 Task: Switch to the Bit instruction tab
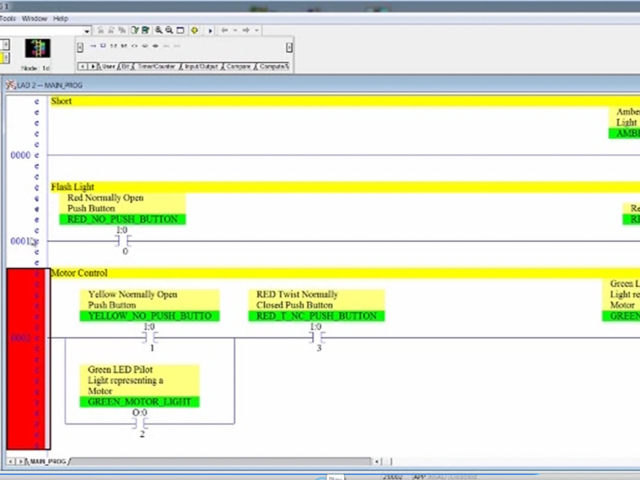[125, 66]
